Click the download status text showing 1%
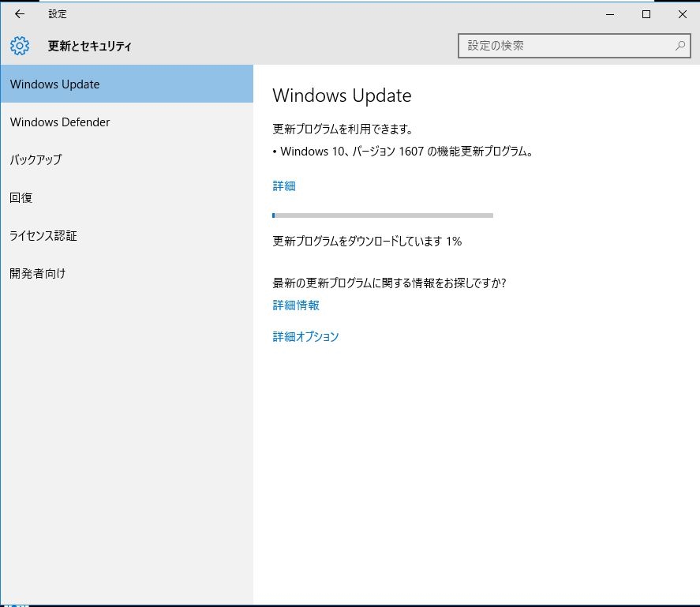This screenshot has height=607, width=700. pyautogui.click(x=367, y=242)
